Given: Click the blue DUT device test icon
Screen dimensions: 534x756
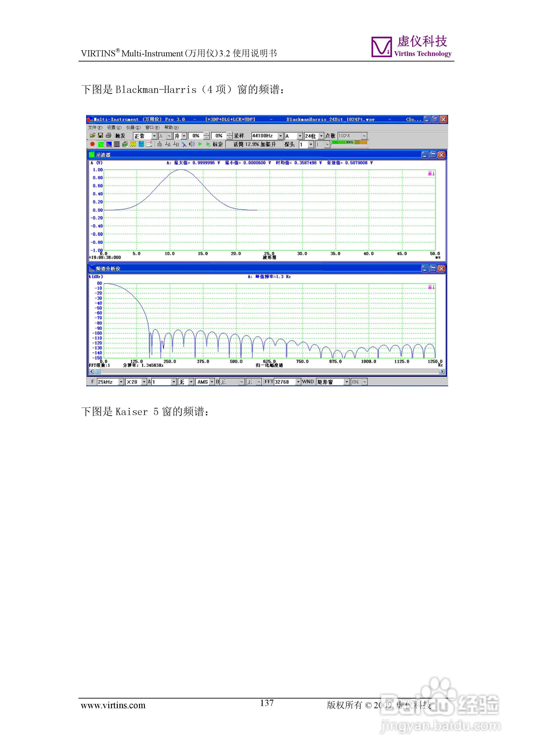Looking at the screenshot, I should pos(141,144).
